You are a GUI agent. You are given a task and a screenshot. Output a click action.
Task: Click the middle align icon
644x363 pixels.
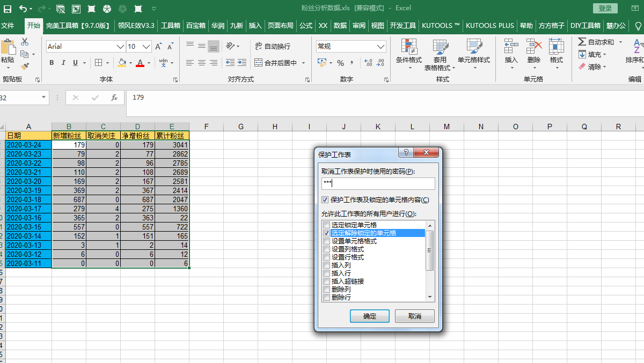pos(202,46)
